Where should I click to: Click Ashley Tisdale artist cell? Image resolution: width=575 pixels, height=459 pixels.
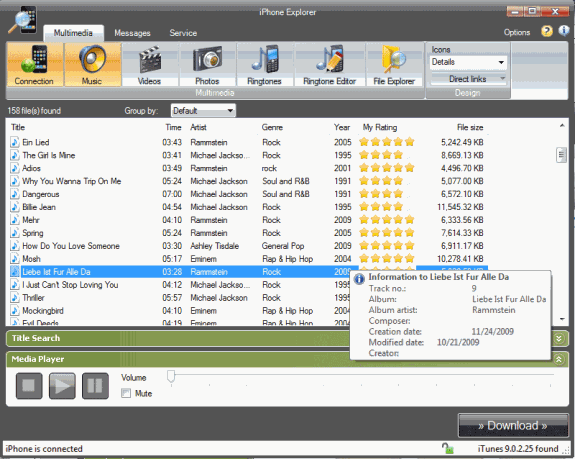tap(215, 246)
